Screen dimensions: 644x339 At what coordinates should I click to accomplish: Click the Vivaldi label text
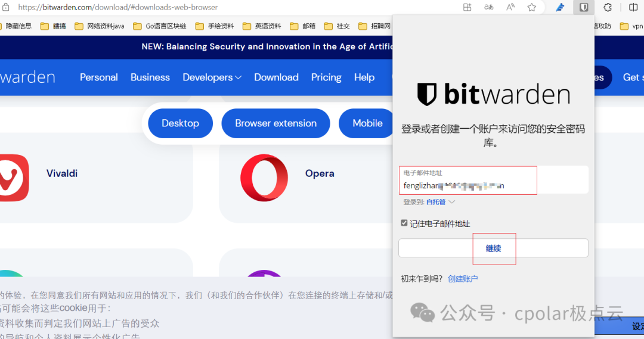point(62,173)
